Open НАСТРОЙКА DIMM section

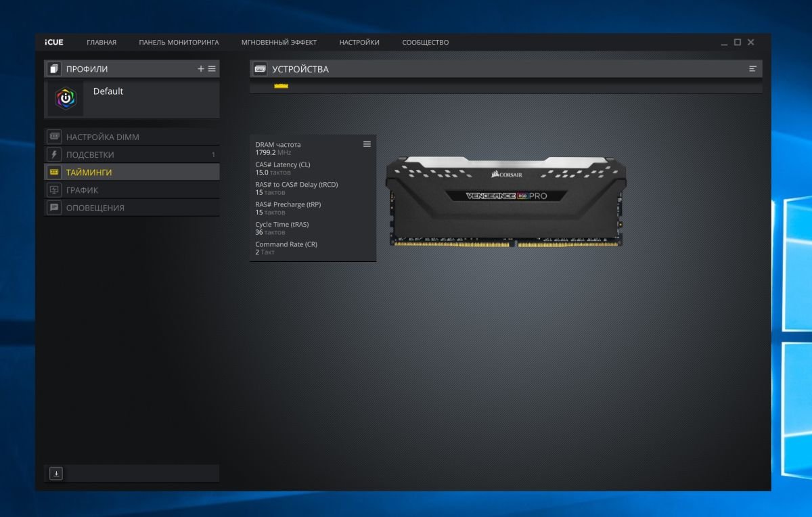coord(132,137)
